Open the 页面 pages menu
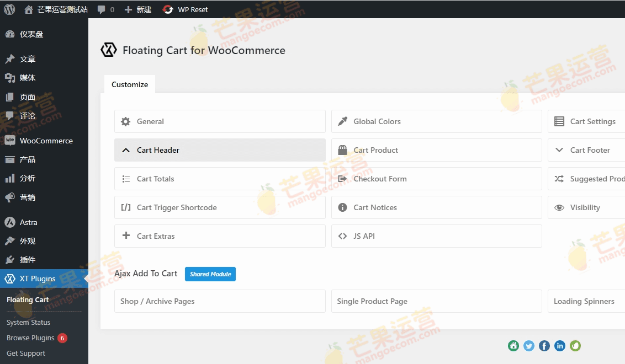This screenshot has height=364, width=625. (x=44, y=97)
